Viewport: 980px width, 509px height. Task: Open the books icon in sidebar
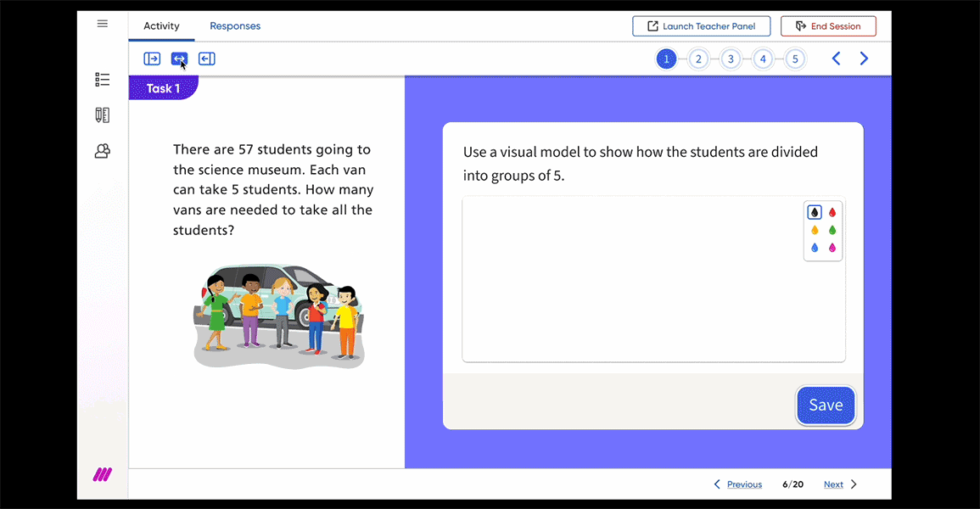pos(103,115)
